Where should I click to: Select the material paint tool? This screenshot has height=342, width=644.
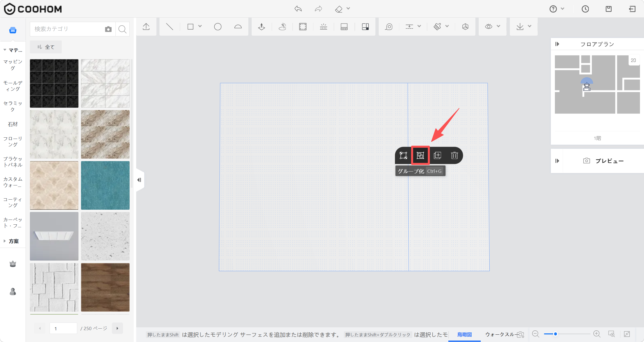point(437,27)
